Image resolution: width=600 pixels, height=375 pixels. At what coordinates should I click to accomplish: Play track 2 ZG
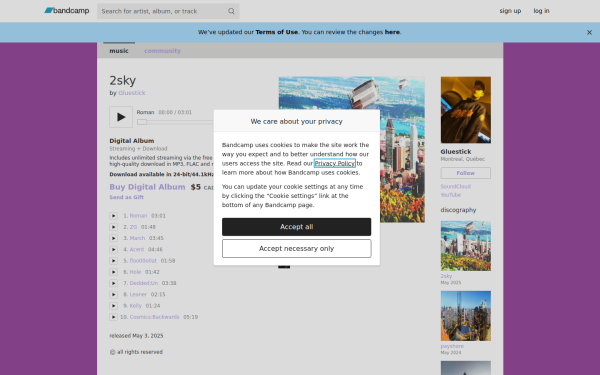tap(114, 227)
